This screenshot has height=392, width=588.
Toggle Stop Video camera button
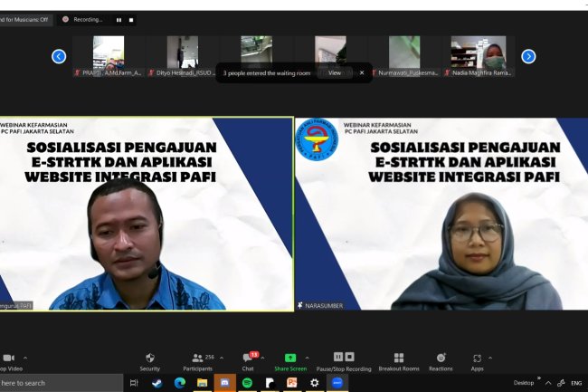9,362
